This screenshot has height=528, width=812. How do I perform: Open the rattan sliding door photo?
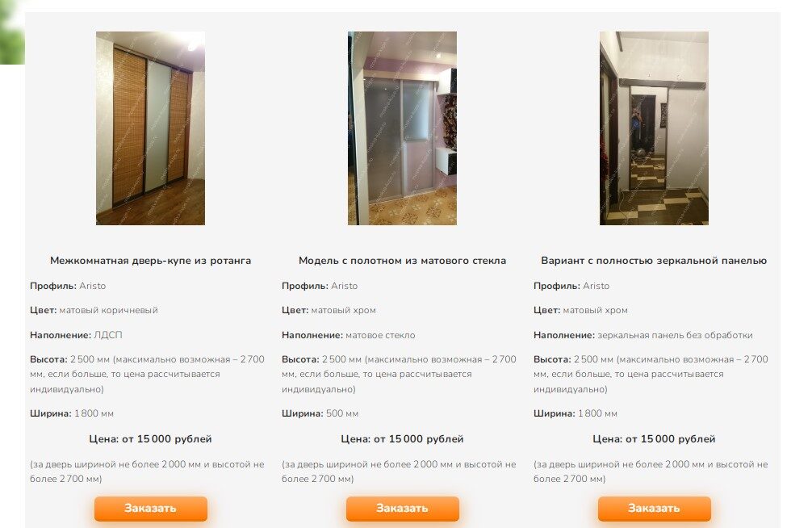tap(150, 128)
